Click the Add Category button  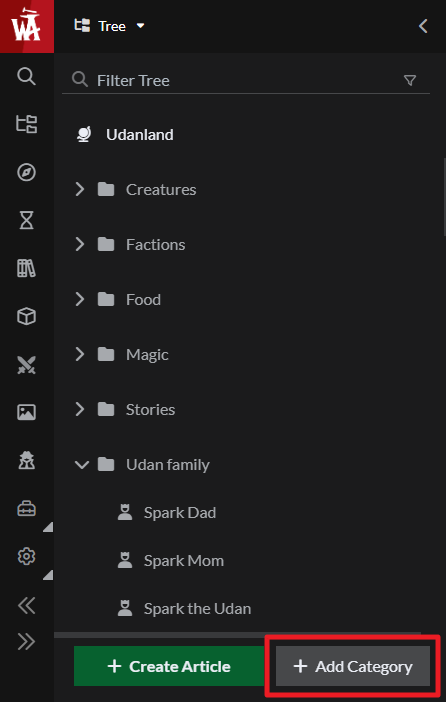coord(353,666)
